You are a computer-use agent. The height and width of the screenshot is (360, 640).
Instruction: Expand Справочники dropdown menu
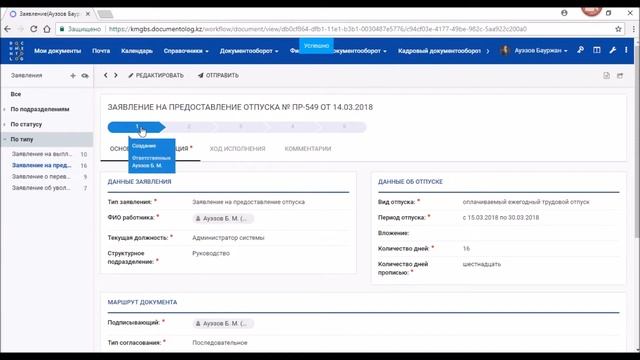click(x=186, y=51)
